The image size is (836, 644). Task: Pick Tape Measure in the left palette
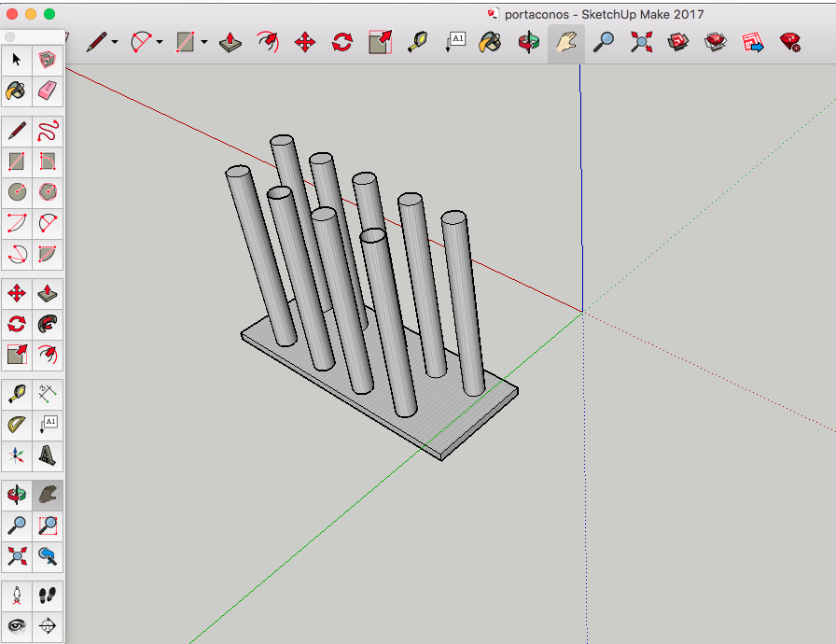(17, 394)
